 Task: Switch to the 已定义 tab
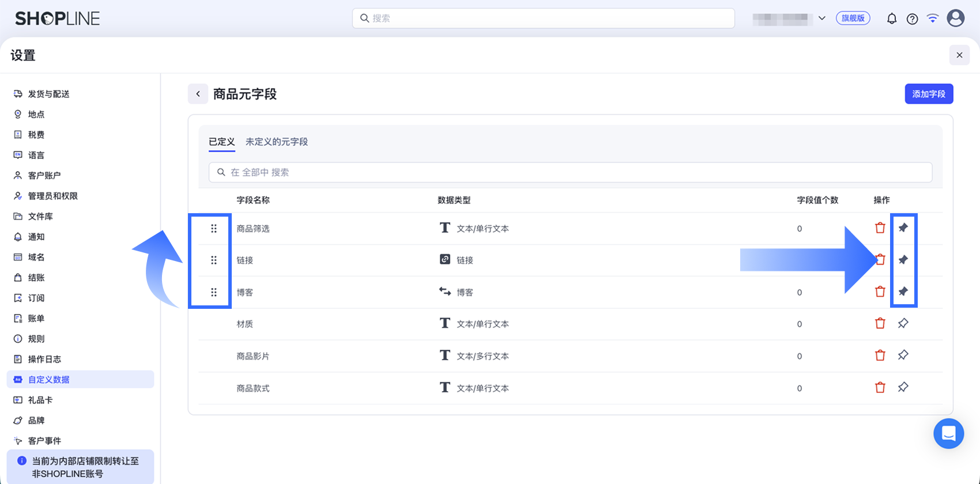[222, 142]
